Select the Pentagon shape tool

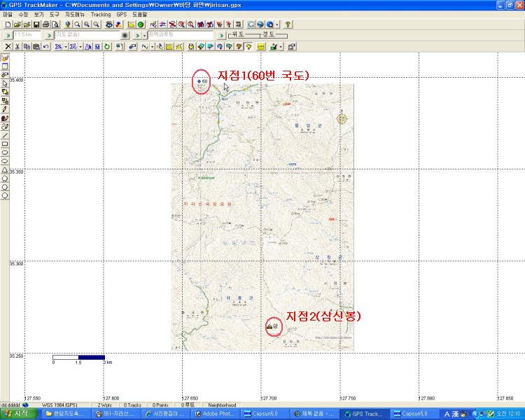(x=5, y=178)
